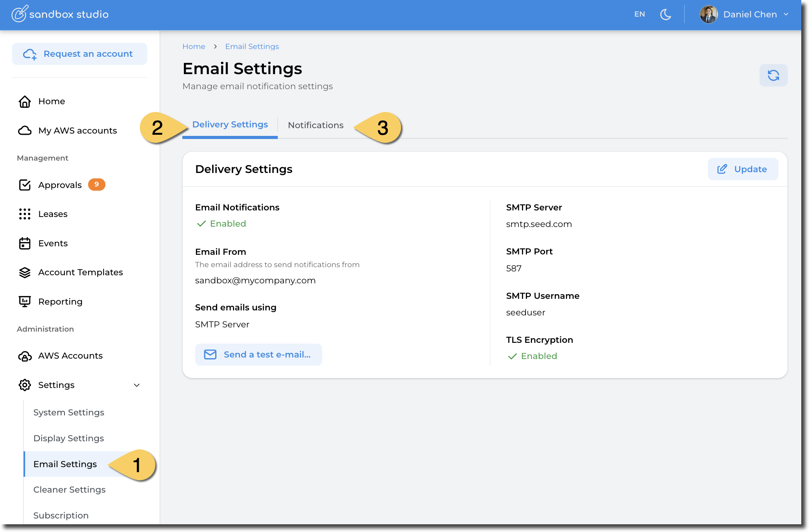The image size is (809, 532).
Task: Click the Update button
Action: point(743,169)
